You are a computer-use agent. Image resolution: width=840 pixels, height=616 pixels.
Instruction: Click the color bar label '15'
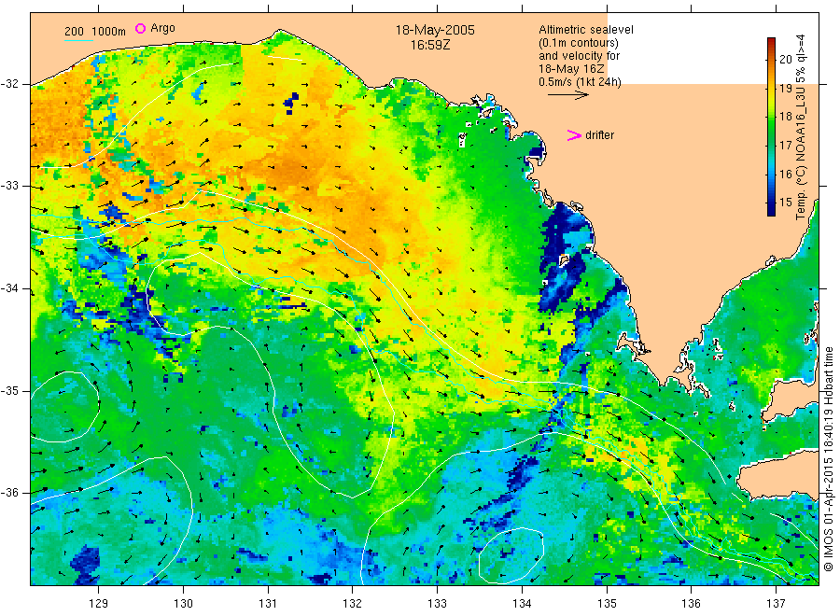pyautogui.click(x=785, y=203)
